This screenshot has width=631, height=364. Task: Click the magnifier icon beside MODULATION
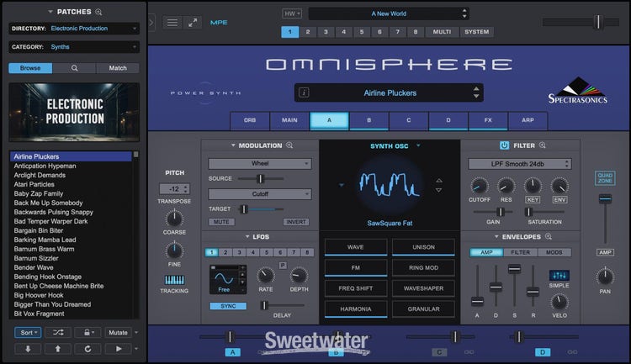tap(290, 145)
